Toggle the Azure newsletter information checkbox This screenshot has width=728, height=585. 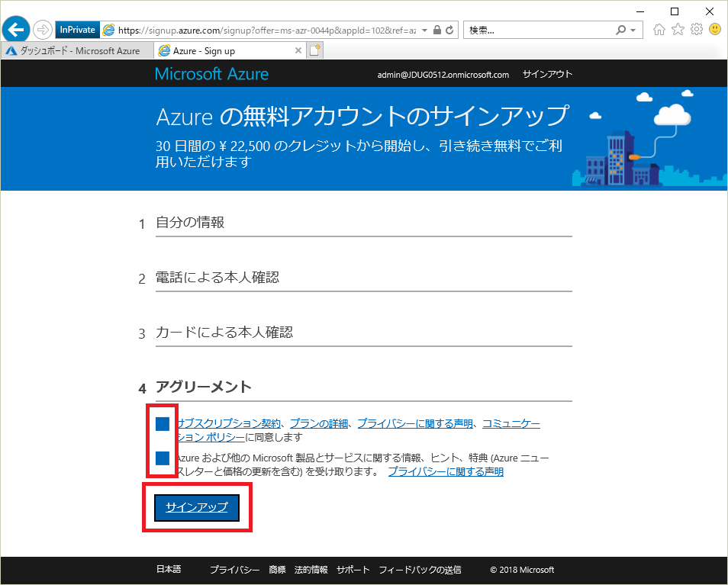pos(163,458)
